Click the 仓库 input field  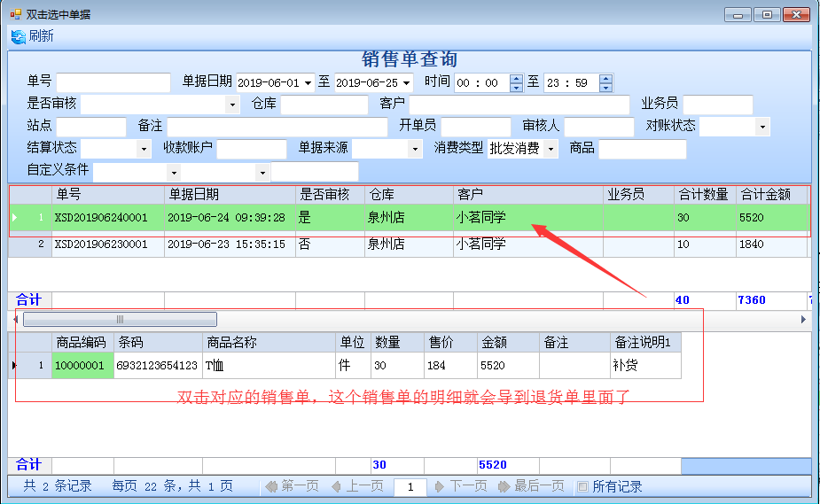(x=324, y=105)
